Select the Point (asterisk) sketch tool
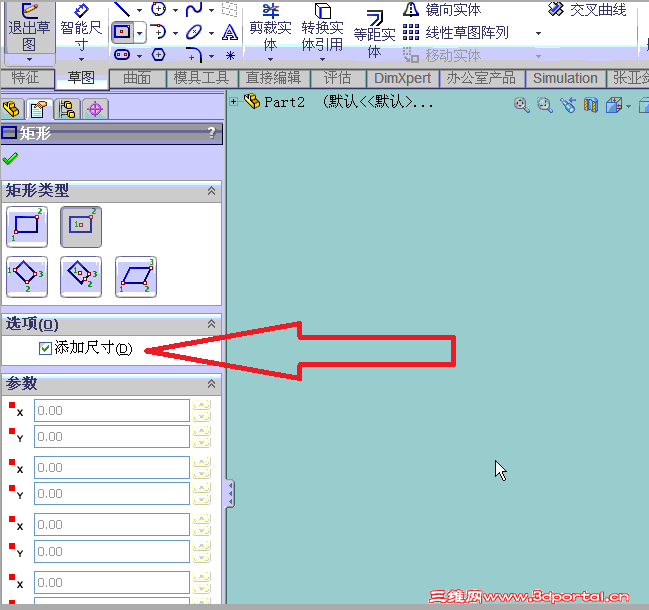This screenshot has height=610, width=649. 230,55
